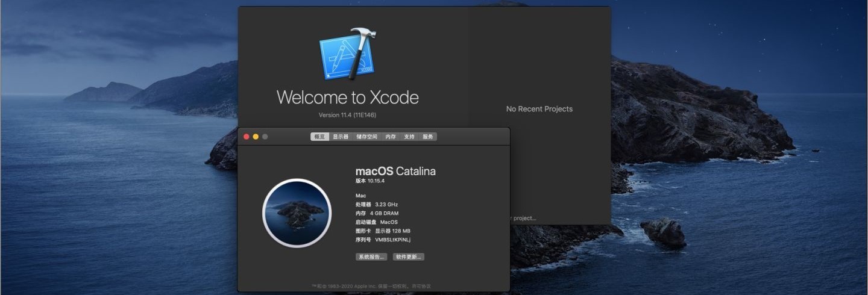The width and height of the screenshot is (868, 295).
Task: Open the 支持 tab
Action: (409, 137)
